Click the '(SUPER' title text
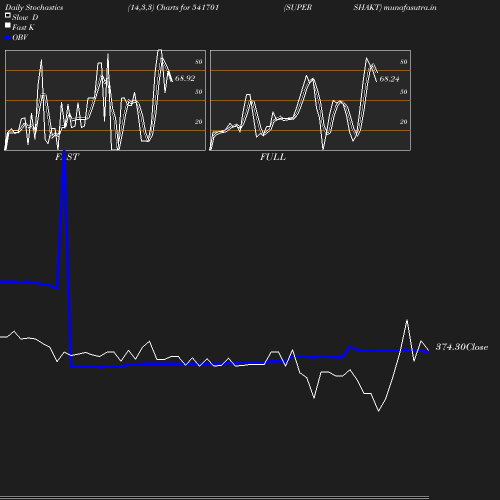Screen dimensions: 500x500 pos(298,8)
